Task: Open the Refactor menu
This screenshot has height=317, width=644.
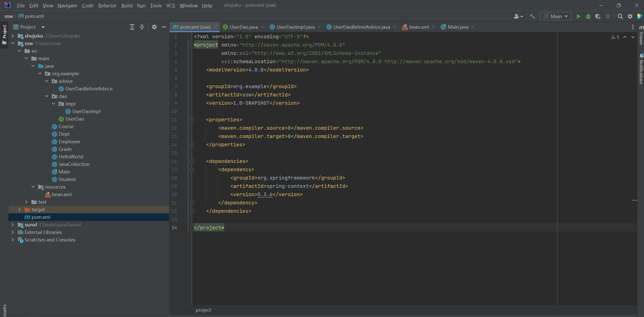Action: [107, 5]
